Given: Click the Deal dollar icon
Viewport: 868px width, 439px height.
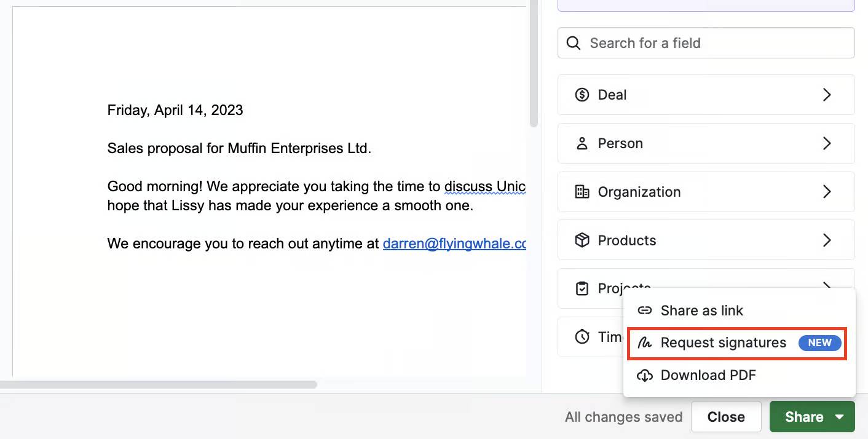Looking at the screenshot, I should coord(582,95).
